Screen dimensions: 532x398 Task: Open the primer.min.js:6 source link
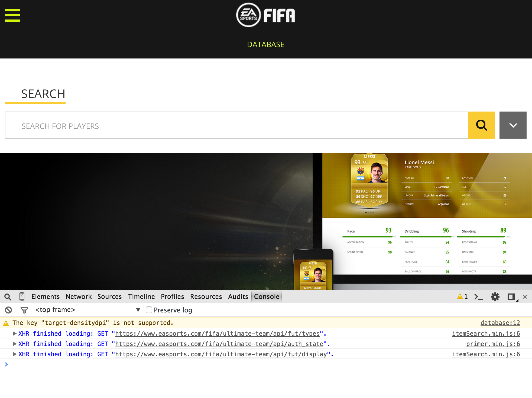(x=493, y=344)
